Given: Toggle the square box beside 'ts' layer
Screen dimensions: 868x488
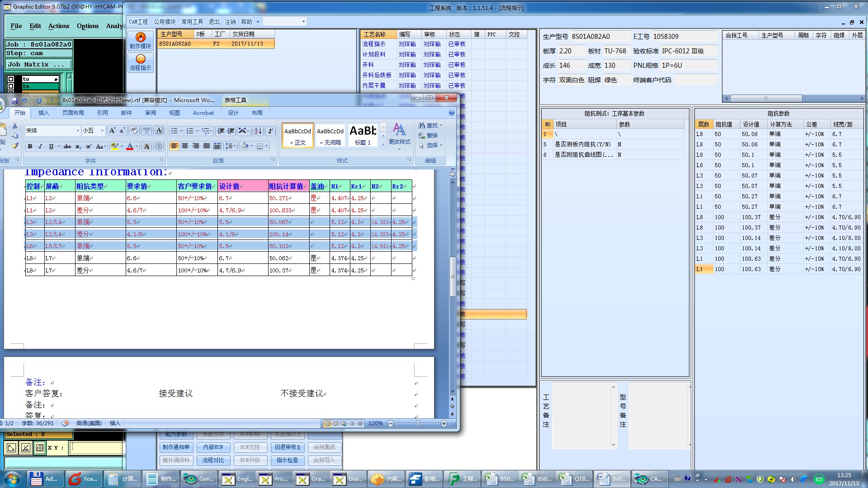Looking at the screenshot, I should [11, 86].
